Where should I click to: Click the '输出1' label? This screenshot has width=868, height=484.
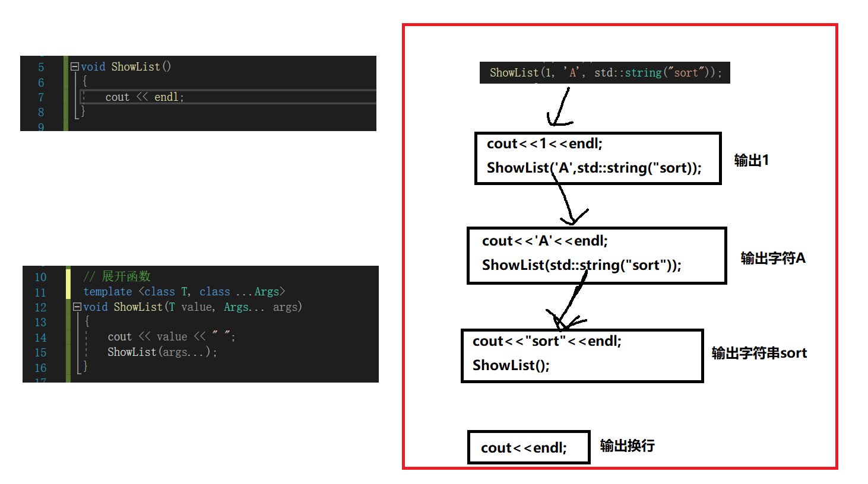pyautogui.click(x=752, y=160)
